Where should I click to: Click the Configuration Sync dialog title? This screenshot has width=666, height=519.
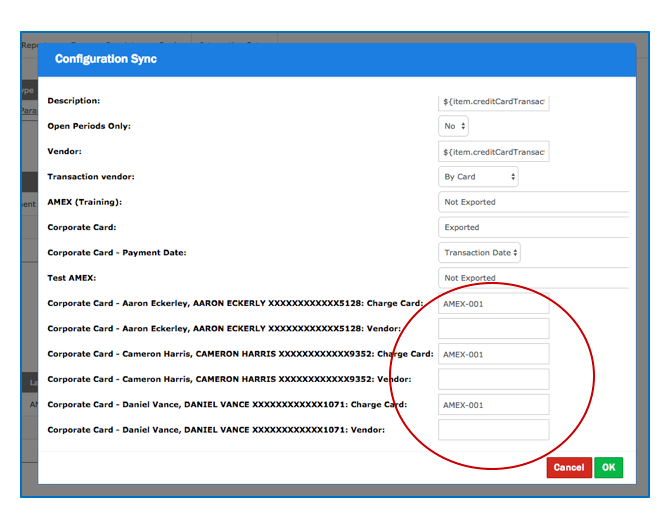pyautogui.click(x=106, y=59)
